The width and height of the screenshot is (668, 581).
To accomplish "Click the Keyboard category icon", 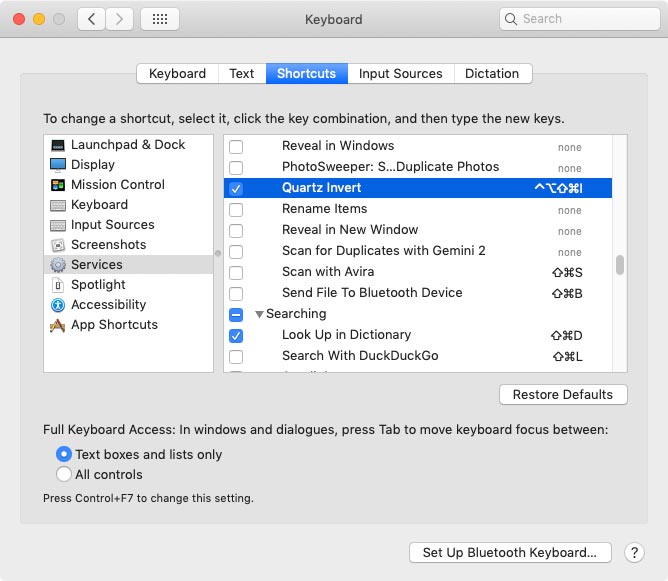I will point(58,205).
